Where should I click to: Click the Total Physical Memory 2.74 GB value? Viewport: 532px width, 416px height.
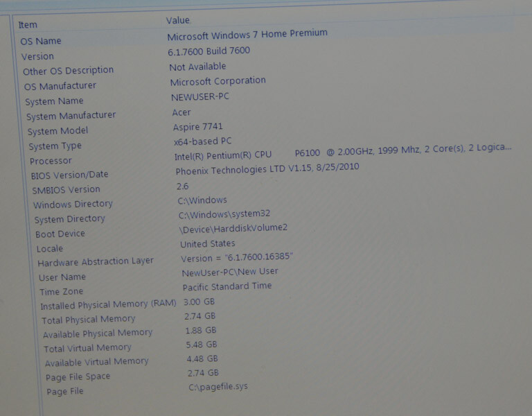[x=199, y=316]
